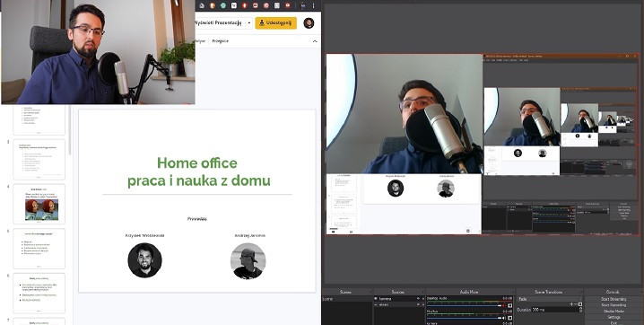Enable Studio Mode in the OBS Controls
Viewport: 644px width, 325px height.
click(x=614, y=311)
